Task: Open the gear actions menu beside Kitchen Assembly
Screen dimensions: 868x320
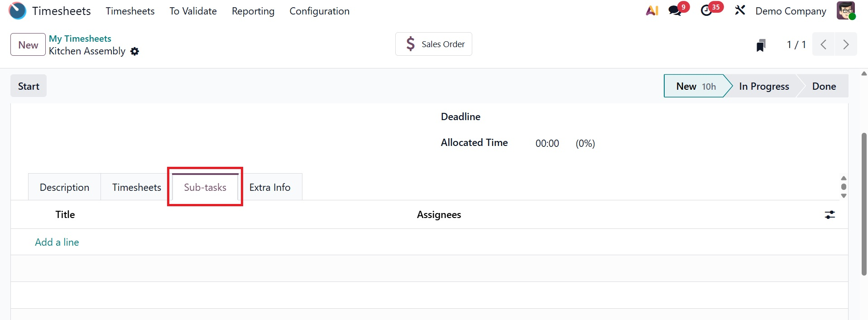Action: pos(134,52)
